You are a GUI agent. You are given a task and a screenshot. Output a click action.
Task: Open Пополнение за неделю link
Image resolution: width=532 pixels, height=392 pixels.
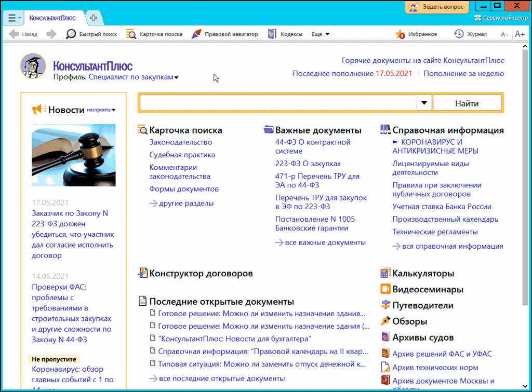point(464,73)
